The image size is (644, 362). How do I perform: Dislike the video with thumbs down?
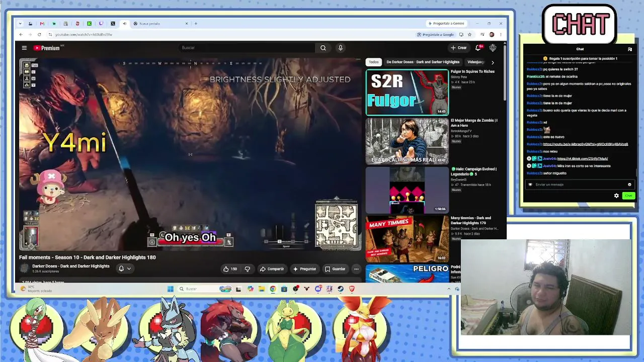click(x=248, y=269)
